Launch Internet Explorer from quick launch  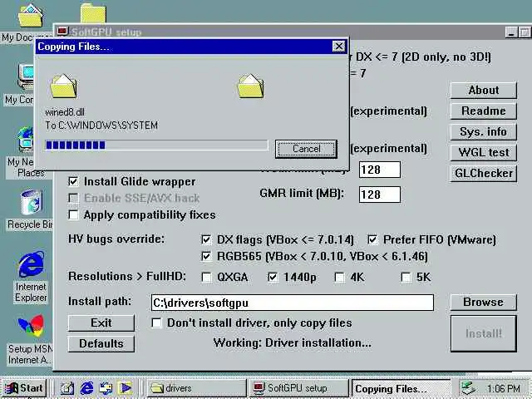tap(86, 388)
